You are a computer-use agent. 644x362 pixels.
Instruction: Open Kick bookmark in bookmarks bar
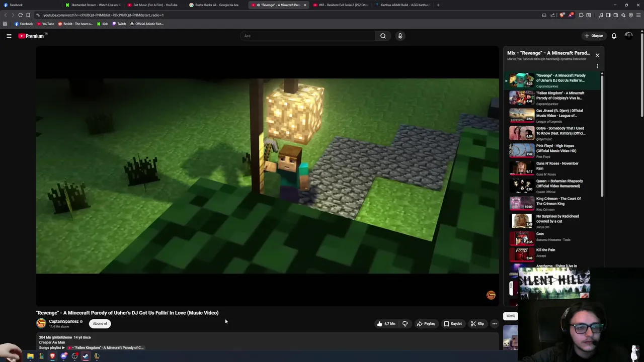pos(102,24)
